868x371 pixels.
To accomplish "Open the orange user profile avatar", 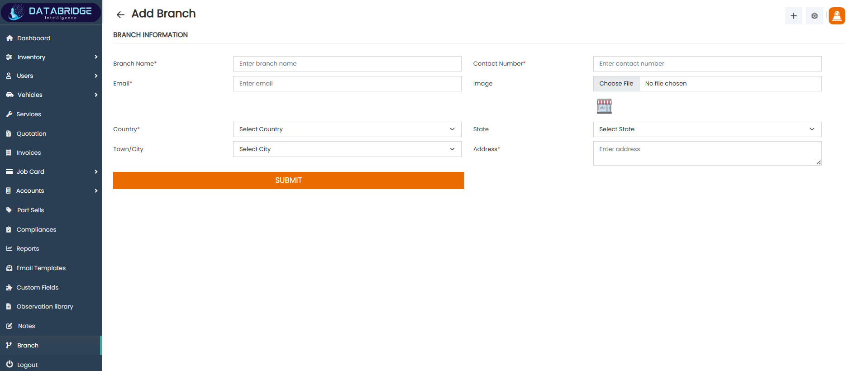I will (837, 16).
